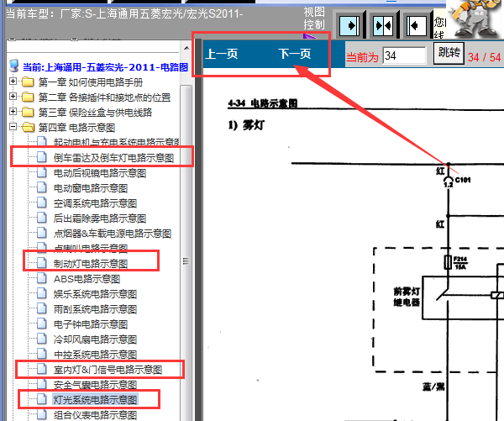Open ABS电路示意图 document
The image size is (504, 421).
coord(87,279)
